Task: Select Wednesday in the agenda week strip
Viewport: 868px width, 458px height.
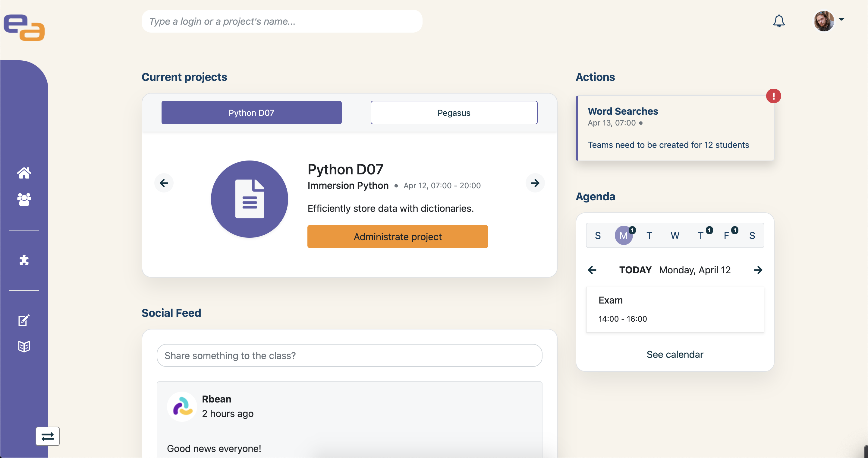Action: click(x=675, y=235)
